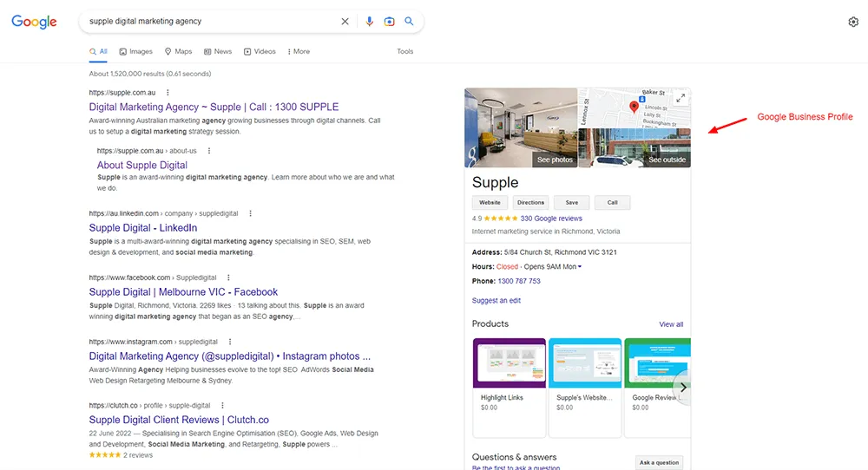Open the Supple Digital - LinkedIn result
This screenshot has height=470, width=868.
point(143,228)
